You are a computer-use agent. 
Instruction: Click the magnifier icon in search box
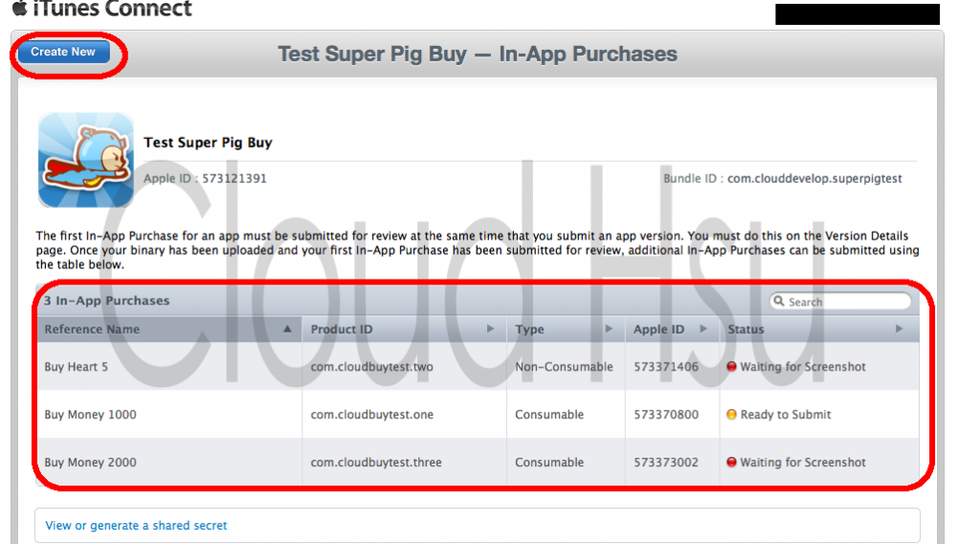point(779,302)
